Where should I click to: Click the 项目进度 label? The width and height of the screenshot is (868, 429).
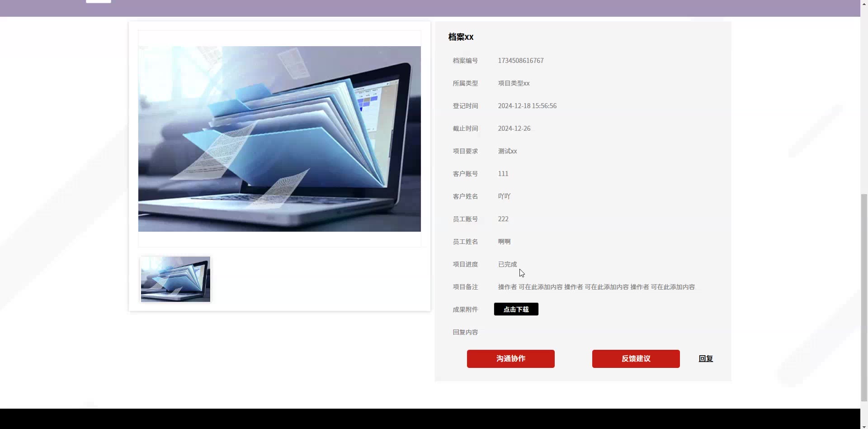pos(465,264)
